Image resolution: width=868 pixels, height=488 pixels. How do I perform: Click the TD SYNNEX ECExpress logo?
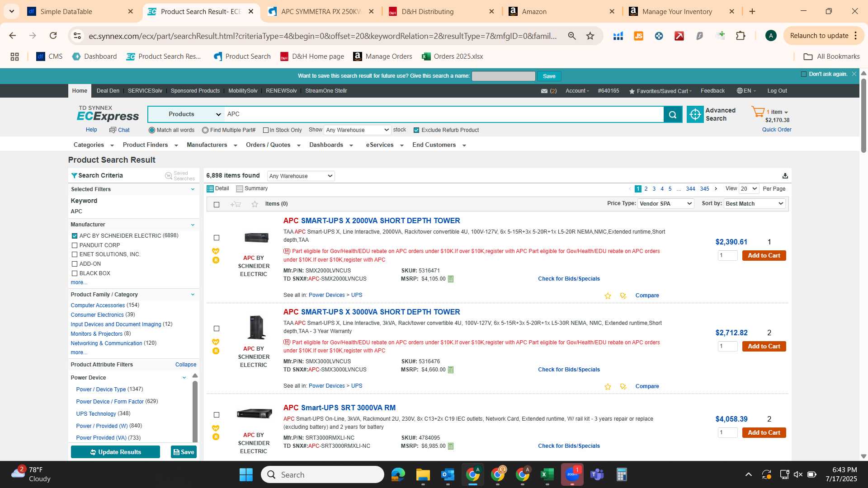(108, 114)
